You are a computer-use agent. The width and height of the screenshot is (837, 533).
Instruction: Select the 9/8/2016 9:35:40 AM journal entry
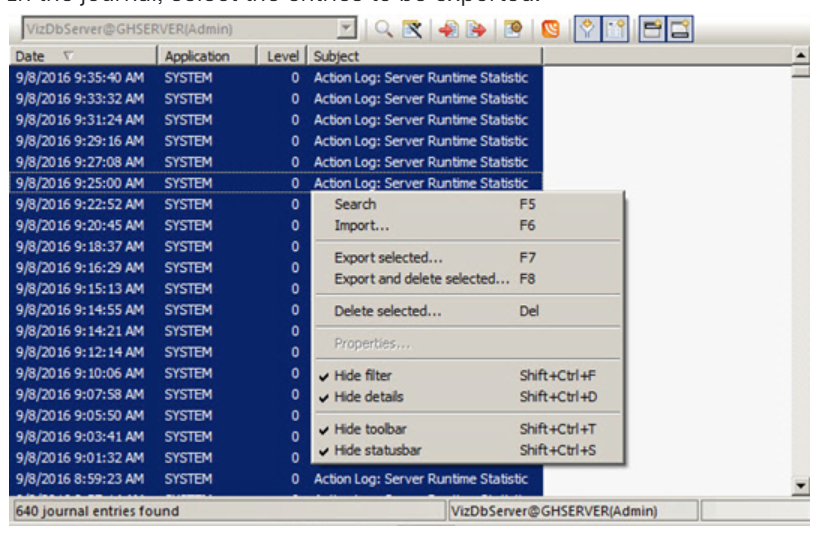(276, 78)
